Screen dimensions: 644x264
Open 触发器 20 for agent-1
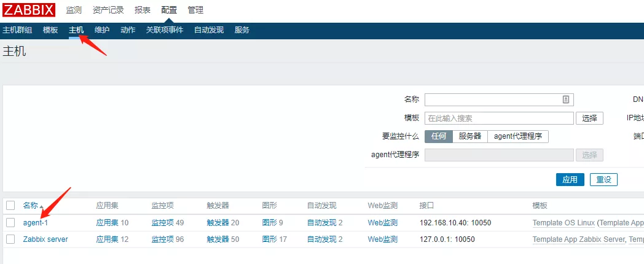point(222,222)
